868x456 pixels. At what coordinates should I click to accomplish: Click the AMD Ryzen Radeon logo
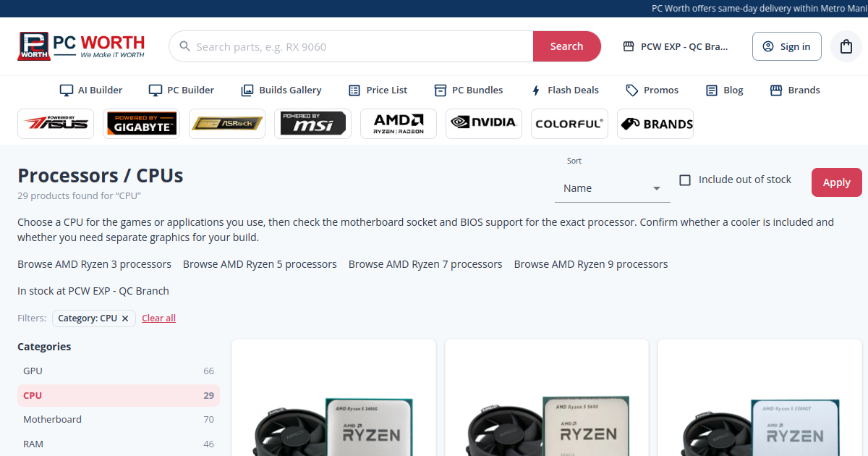[x=399, y=124]
